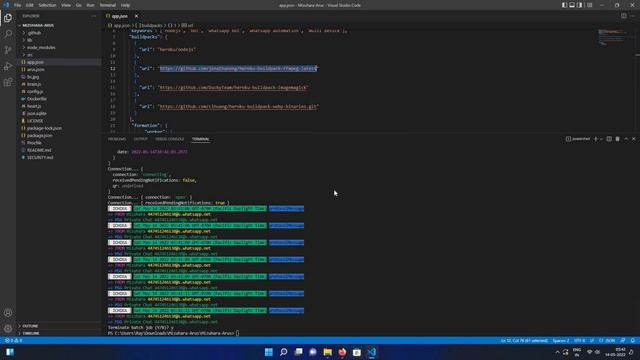Open app.json in the file tree
Image resolution: width=640 pixels, height=360 pixels.
(x=35, y=62)
